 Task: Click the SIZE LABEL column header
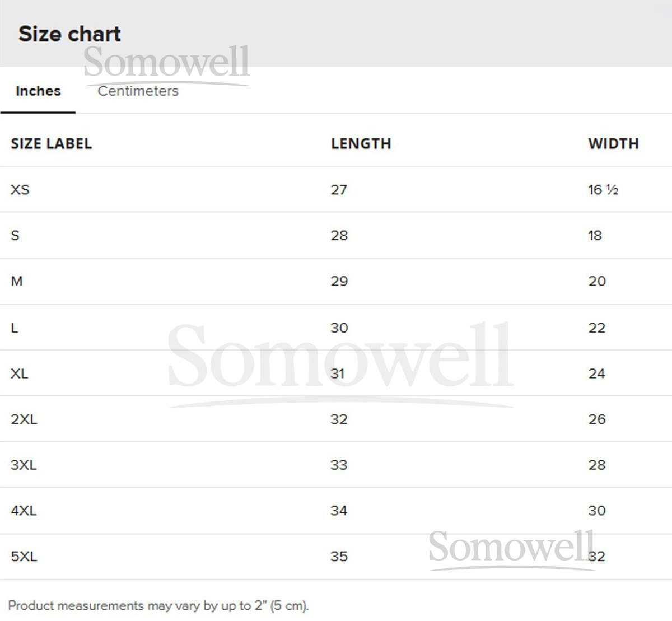pos(52,144)
